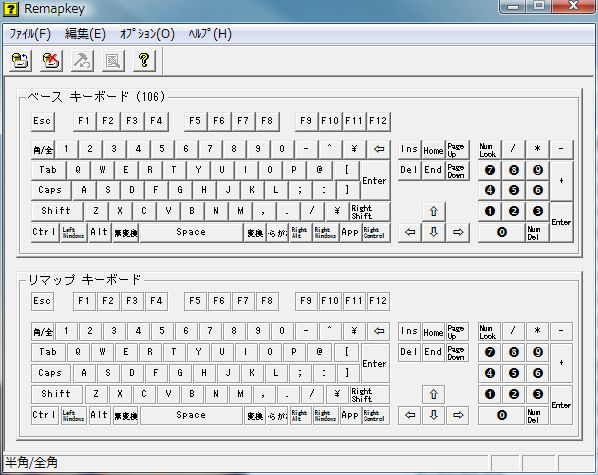This screenshot has height=475, width=598.
Task: Click left arrow key beside down arrow, base keyboard
Action: 410,232
